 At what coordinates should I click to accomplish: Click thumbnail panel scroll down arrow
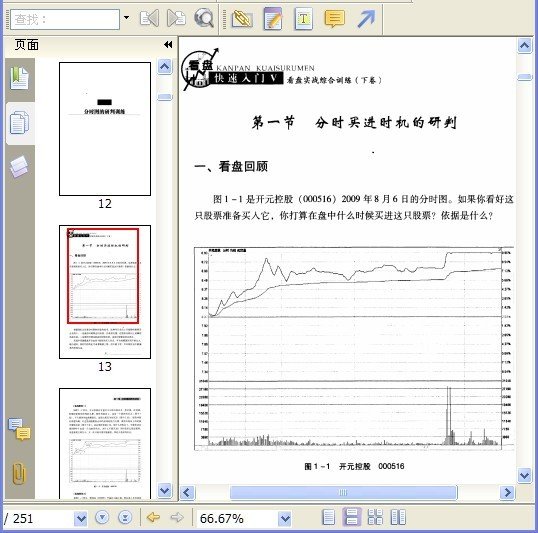[165, 490]
